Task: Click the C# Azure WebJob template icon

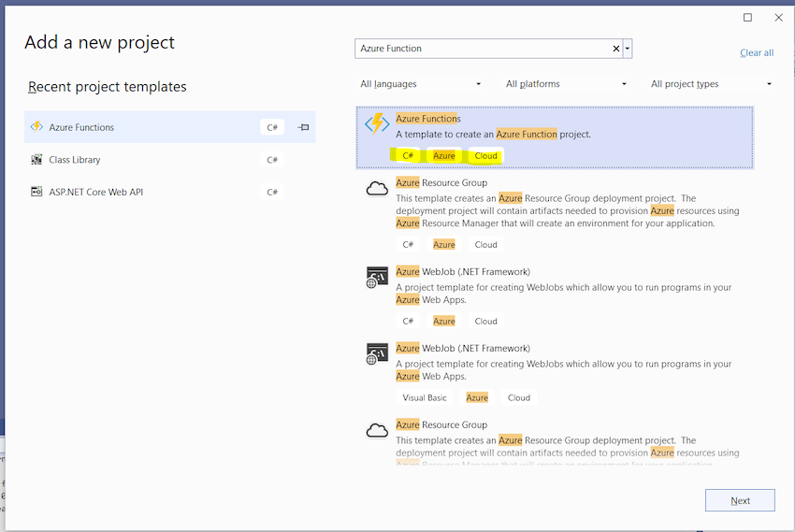Action: click(377, 277)
